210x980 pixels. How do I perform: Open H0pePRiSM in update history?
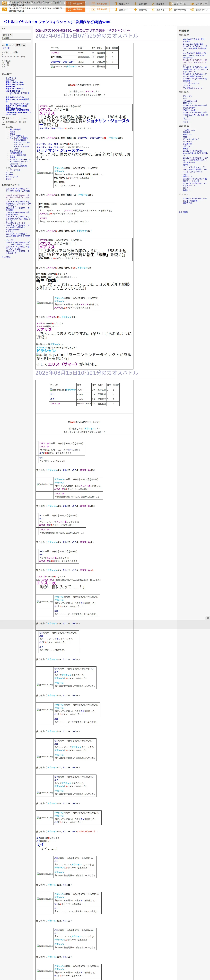(188, 58)
